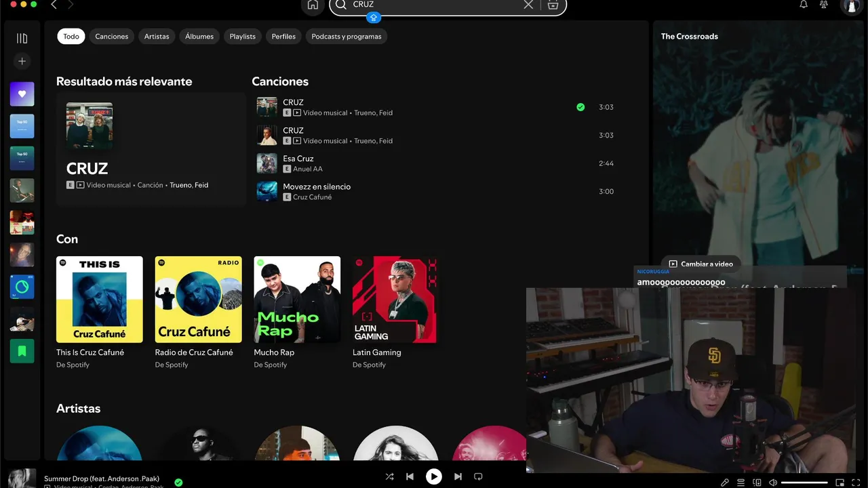Open the CRUZ top result card
Image resolution: width=868 pixels, height=488 pixels.
151,149
